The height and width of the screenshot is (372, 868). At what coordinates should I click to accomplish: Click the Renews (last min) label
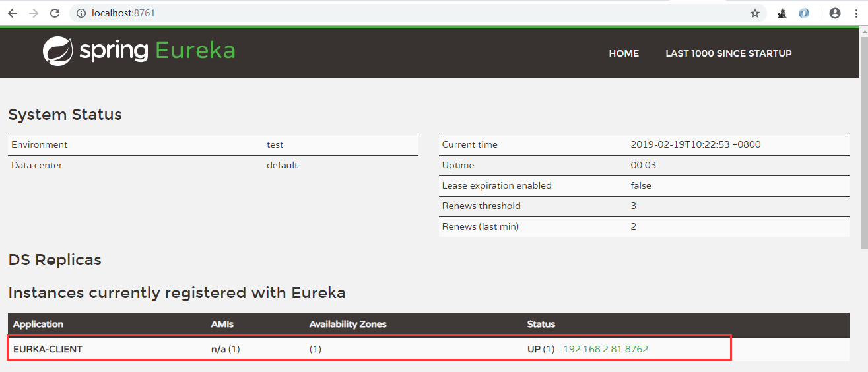(481, 226)
